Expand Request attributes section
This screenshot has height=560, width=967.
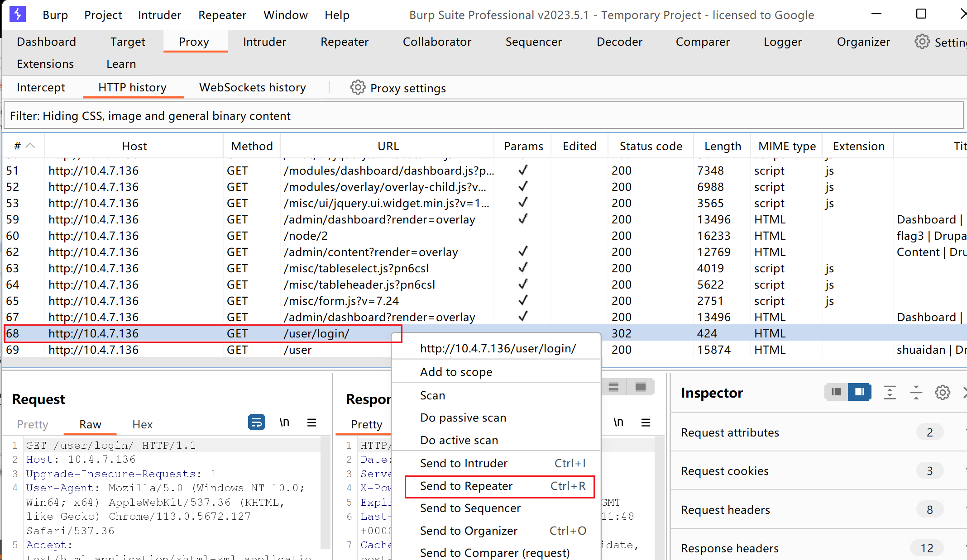pyautogui.click(x=819, y=432)
